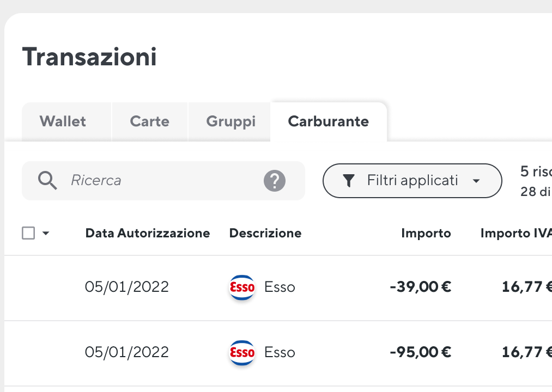The image size is (552, 392).
Task: Click the Esso logo on the -95,00 € row
Action: (x=242, y=353)
